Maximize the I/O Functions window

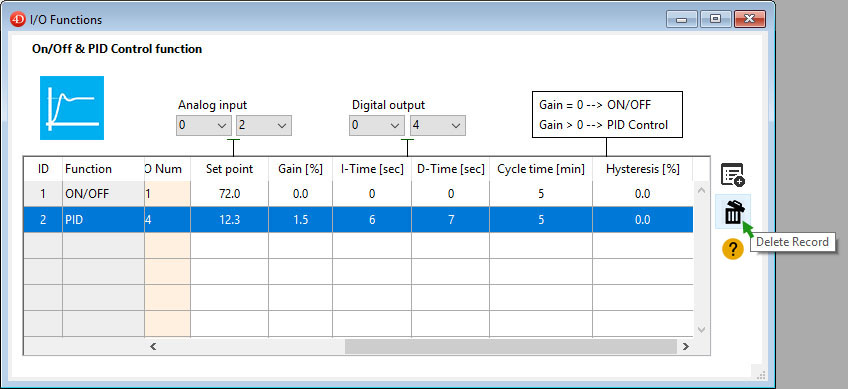click(x=716, y=19)
